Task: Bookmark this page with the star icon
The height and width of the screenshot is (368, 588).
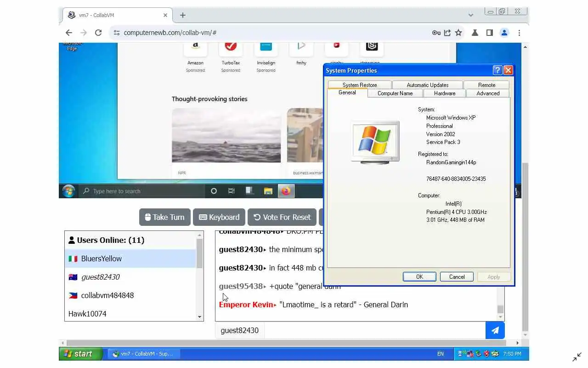Action: pos(458,33)
